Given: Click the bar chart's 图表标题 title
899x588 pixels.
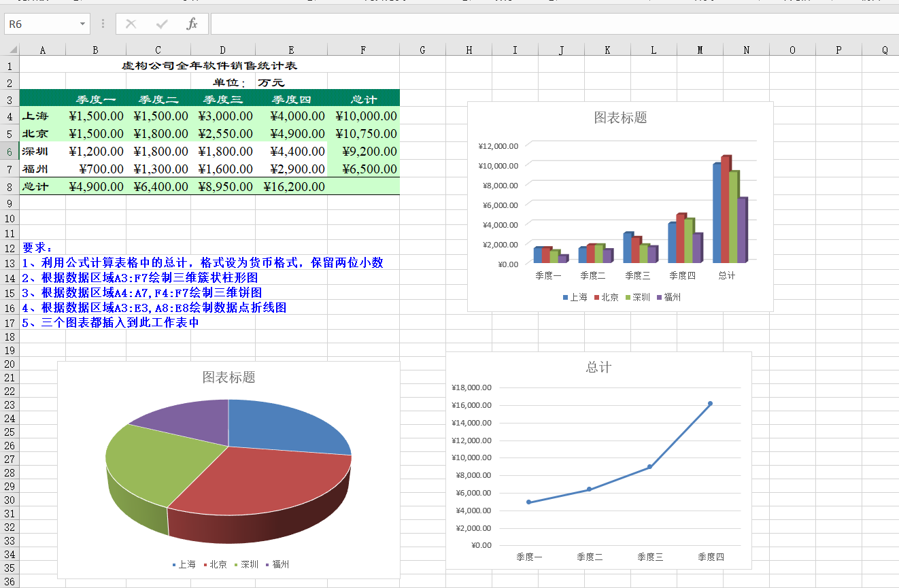Looking at the screenshot, I should coord(620,118).
